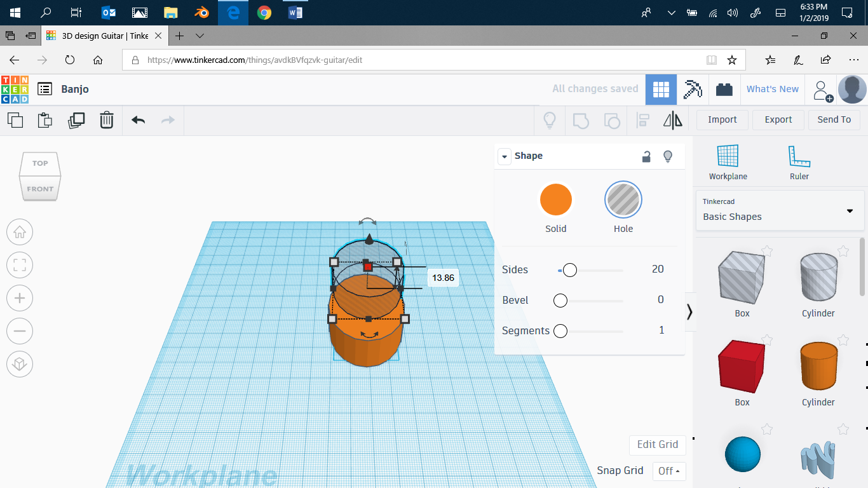The width and height of the screenshot is (868, 488).
Task: Toggle the lock editing padlock in Shape panel
Action: 646,156
